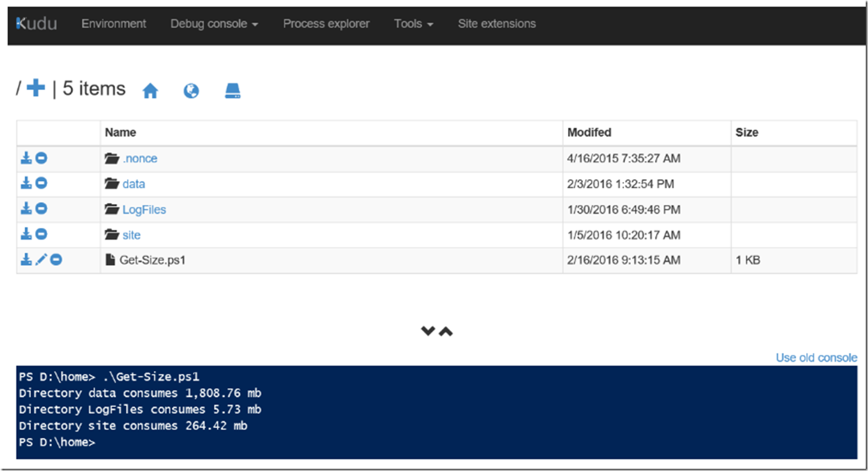Viewport: 868px width, 471px height.
Task: Click the Use old console link
Action: [x=816, y=357]
